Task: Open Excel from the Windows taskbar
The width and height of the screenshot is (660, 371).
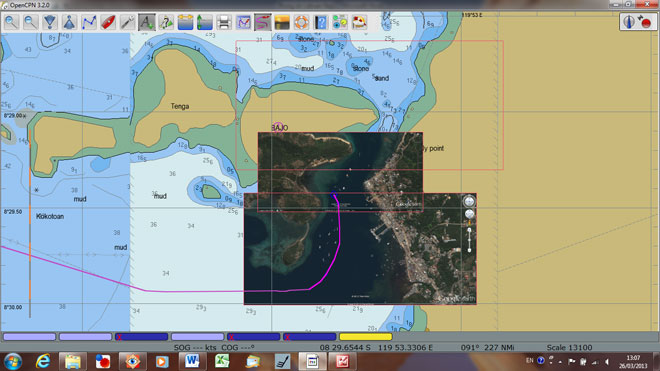Action: click(x=222, y=361)
